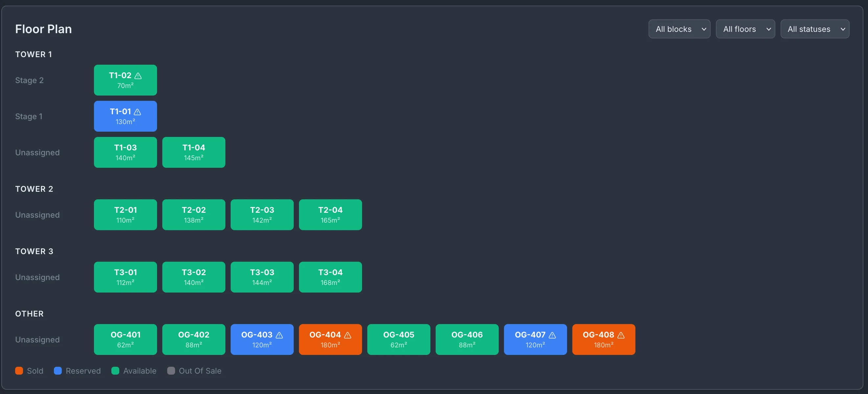
Task: Click the Available green legend swatch
Action: tap(115, 371)
